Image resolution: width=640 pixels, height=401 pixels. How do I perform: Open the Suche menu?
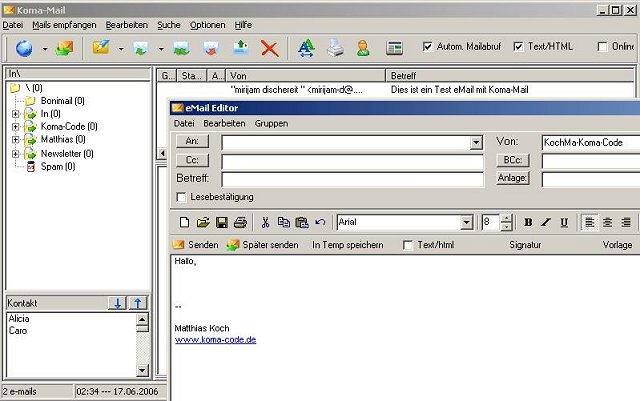pos(169,25)
